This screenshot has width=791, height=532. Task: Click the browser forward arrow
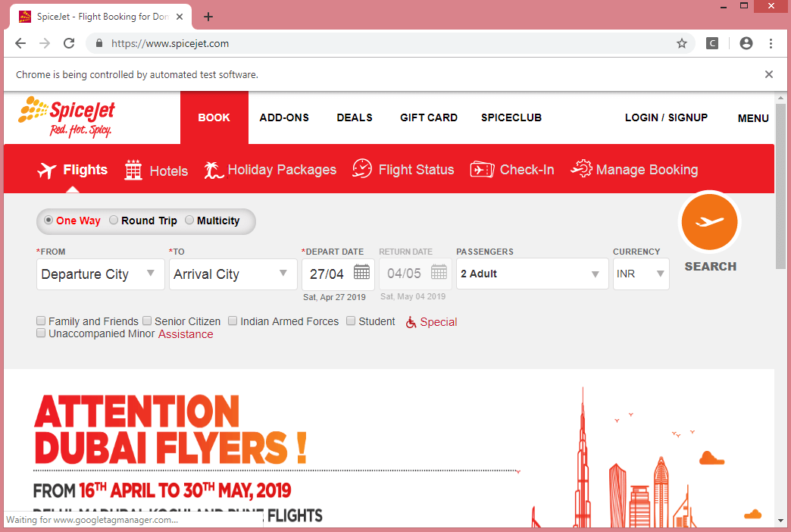(45, 43)
